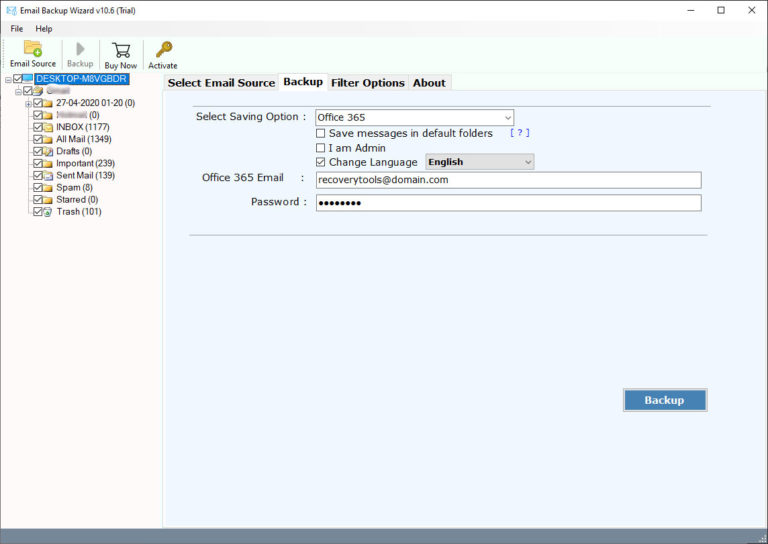Collapse the DESKTOP-M8VGBDR tree node
768x544 pixels.
pos(8,79)
